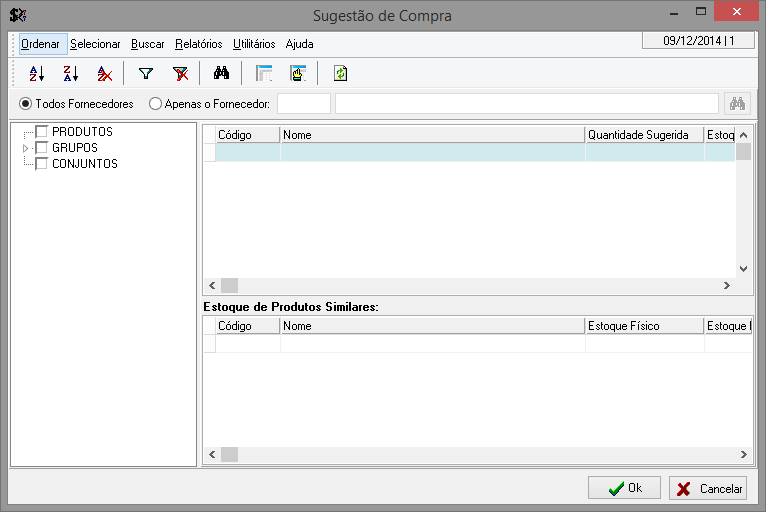
Task: Click the sort ascending A-Z icon
Action: click(37, 73)
